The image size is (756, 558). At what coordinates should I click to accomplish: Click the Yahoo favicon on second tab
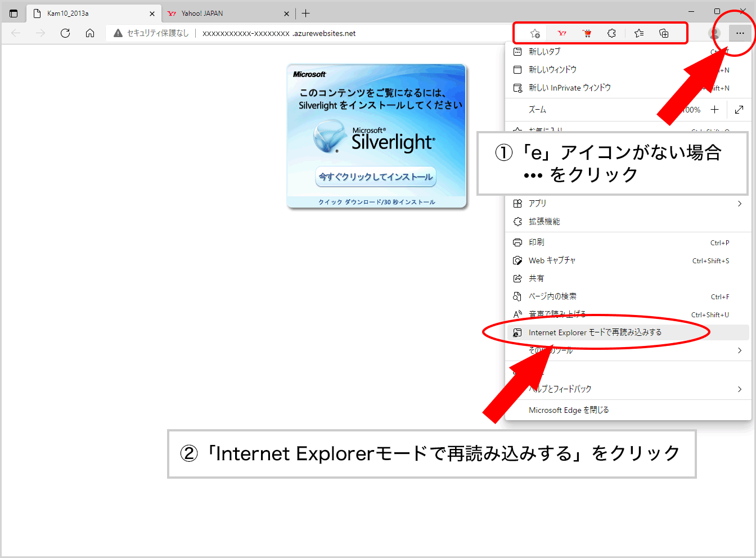[172, 13]
